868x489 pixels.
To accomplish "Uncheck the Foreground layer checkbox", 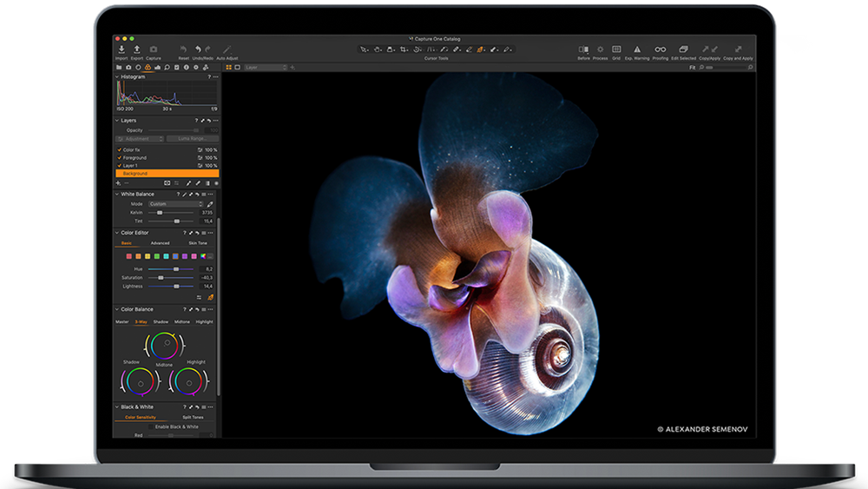I will pyautogui.click(x=119, y=157).
